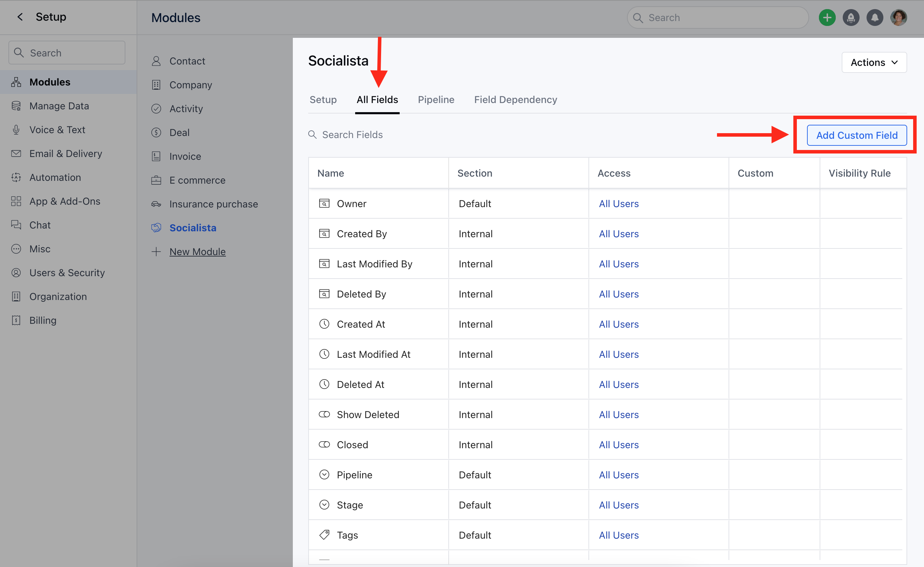Click the Chat sidebar icon
This screenshot has width=924, height=567.
coord(16,225)
